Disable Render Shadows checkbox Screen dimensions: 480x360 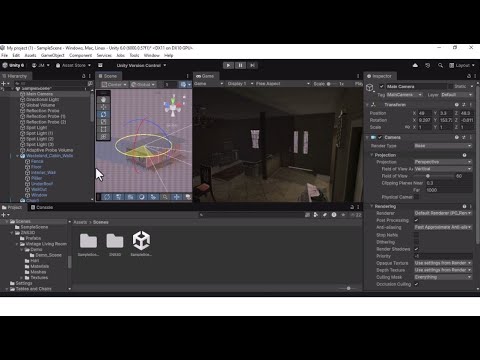(416, 249)
